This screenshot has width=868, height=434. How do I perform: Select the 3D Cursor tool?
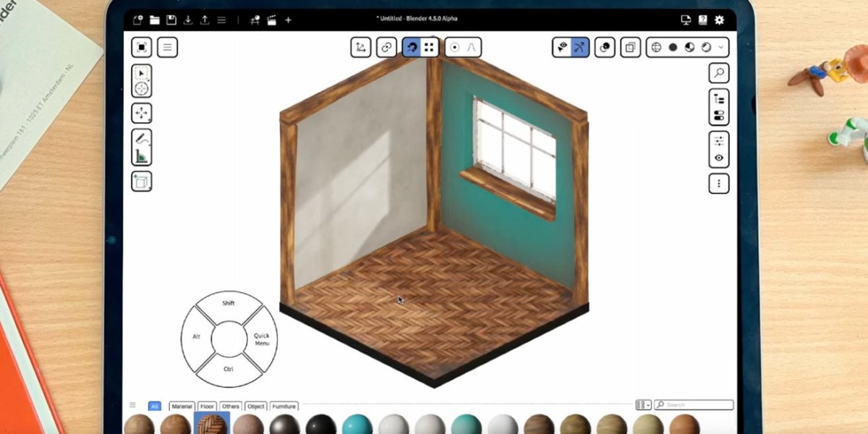click(142, 88)
